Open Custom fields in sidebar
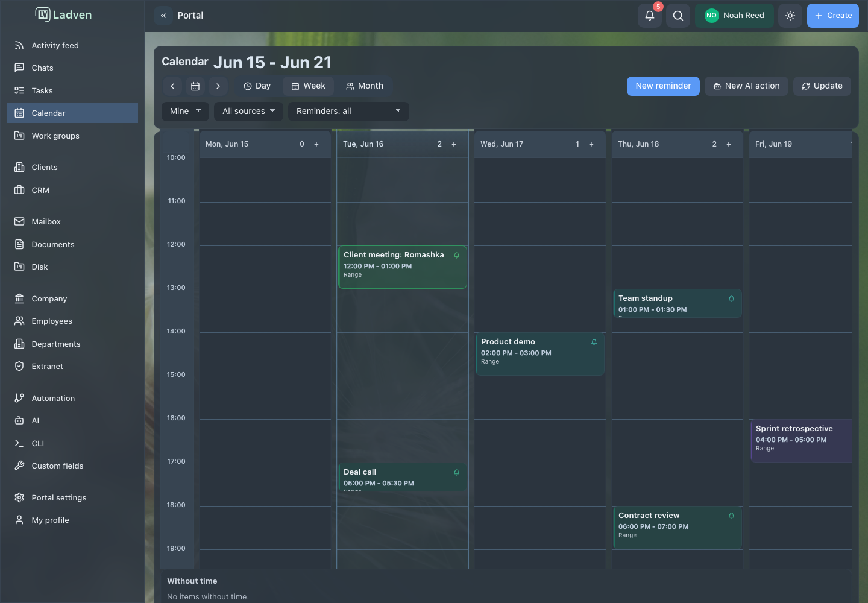Screen dimensions: 868x603 (72, 466)
